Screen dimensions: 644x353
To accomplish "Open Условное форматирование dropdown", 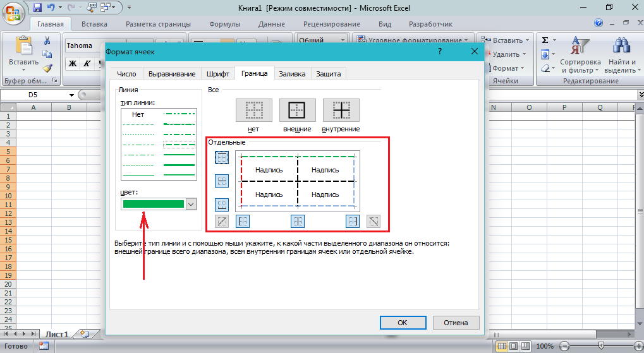I will click(466, 40).
